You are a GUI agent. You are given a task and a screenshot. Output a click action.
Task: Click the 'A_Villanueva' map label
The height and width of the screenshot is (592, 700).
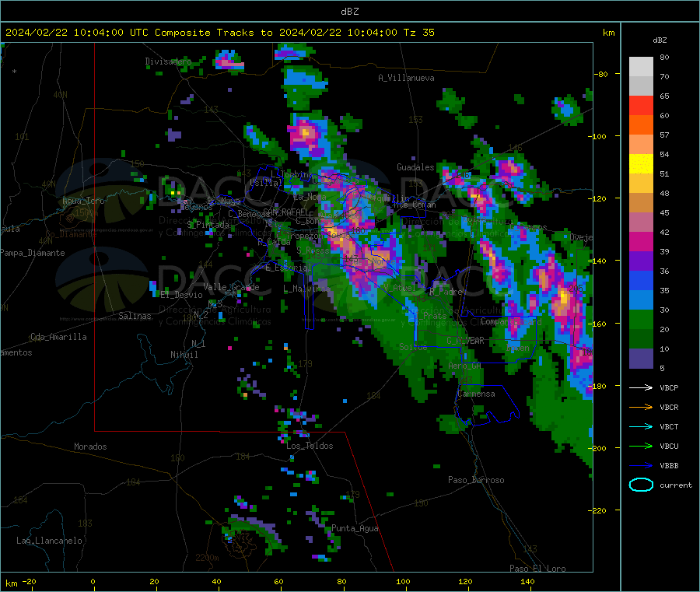[406, 78]
